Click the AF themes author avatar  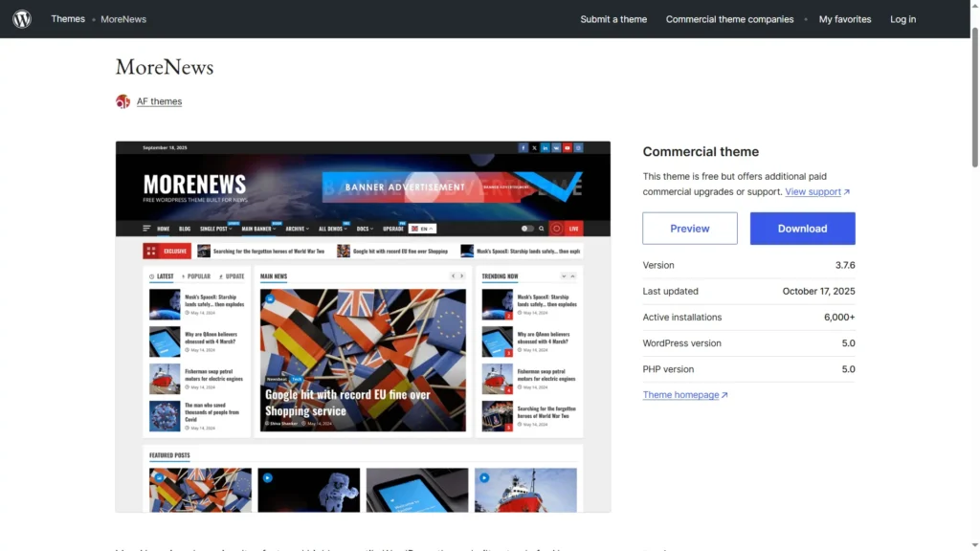tap(123, 101)
